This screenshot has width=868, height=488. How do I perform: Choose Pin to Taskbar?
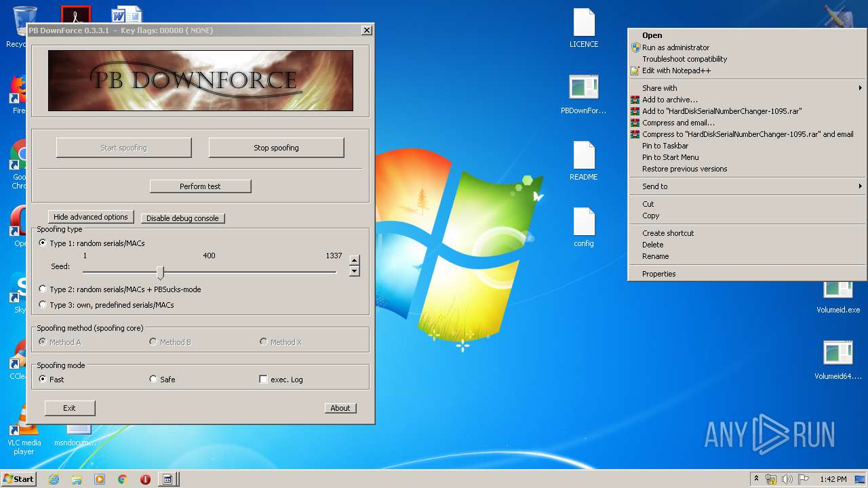pyautogui.click(x=747, y=146)
